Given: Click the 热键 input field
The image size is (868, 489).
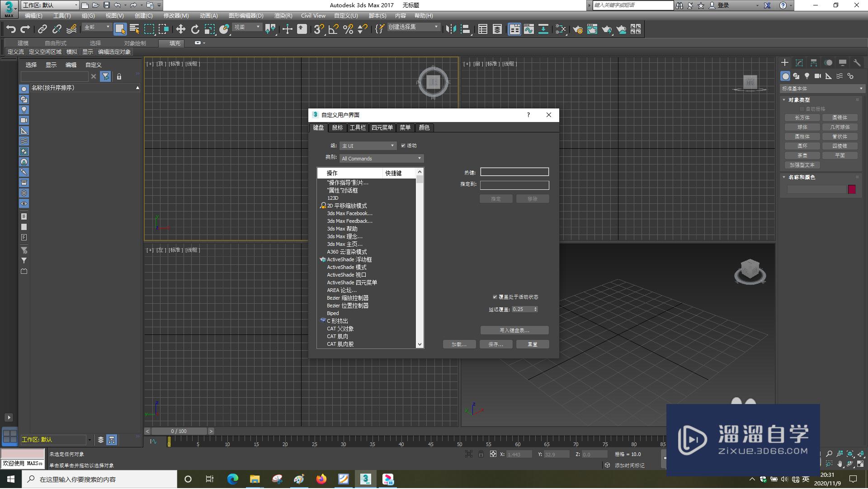Looking at the screenshot, I should [514, 172].
